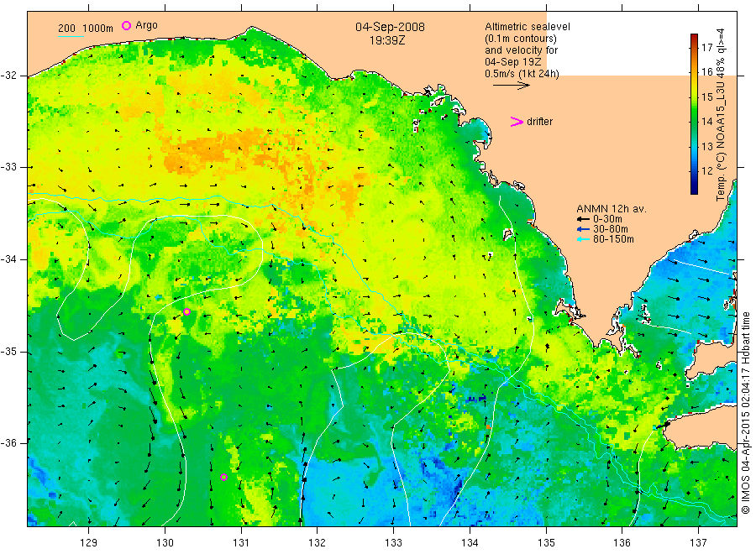Click the 15 degree color bar label

706,97
